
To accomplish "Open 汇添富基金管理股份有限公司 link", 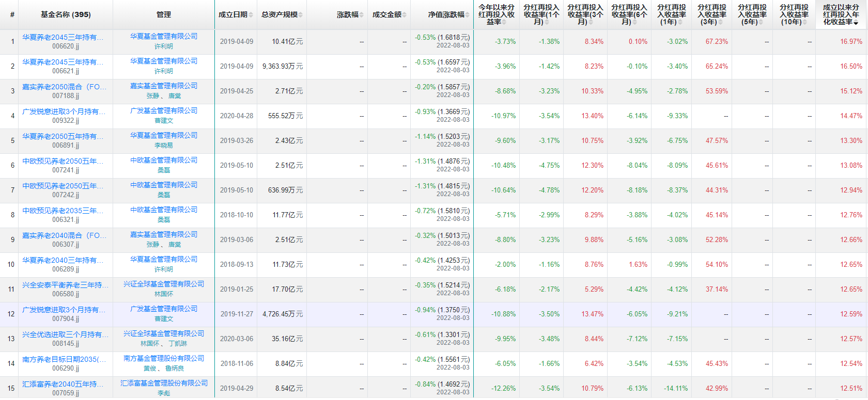I will 164,383.
